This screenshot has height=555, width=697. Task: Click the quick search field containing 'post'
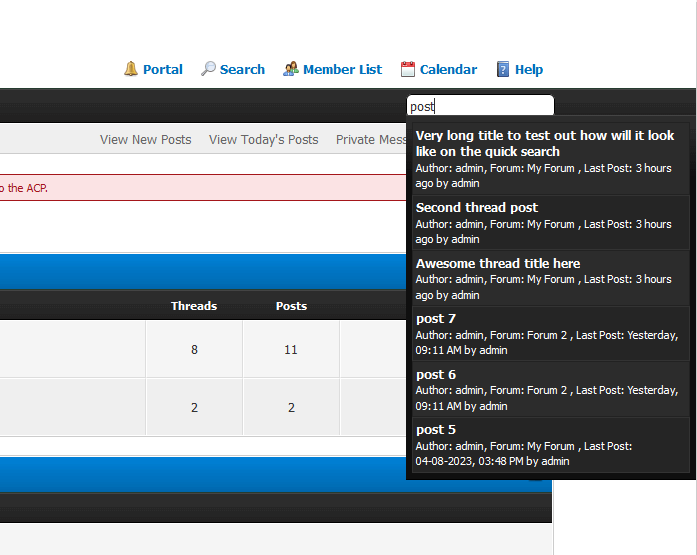(x=481, y=106)
